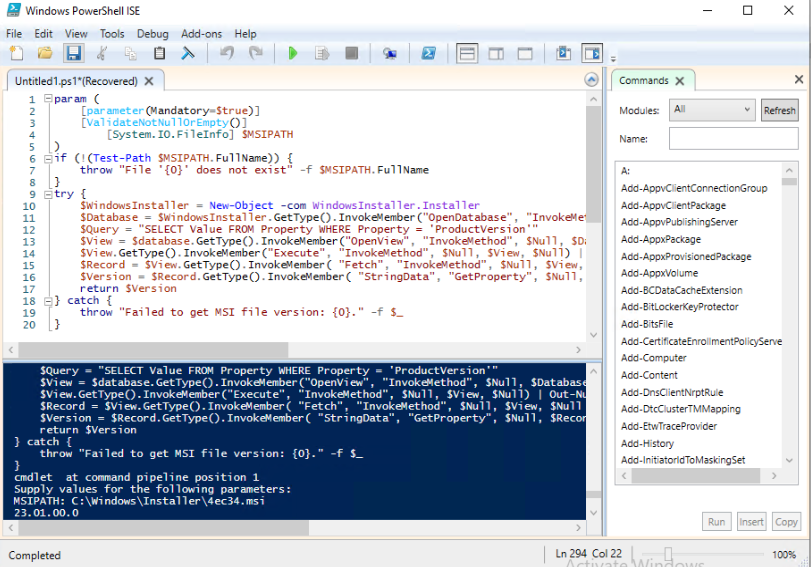Open the Tools menu
Screen dimensions: 812x568
[112, 34]
